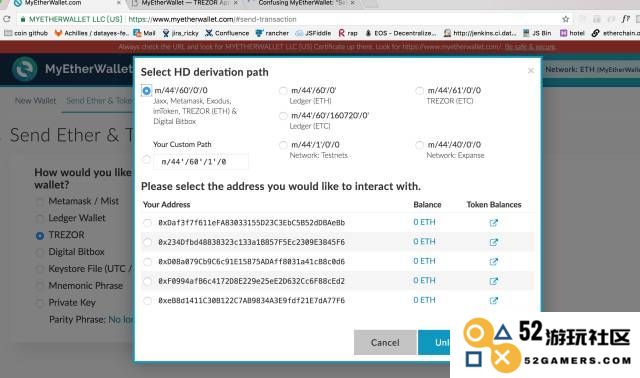Select address starting with 0x008a079Cb9
Image resolution: width=640 pixels, height=378 pixels.
click(147, 262)
